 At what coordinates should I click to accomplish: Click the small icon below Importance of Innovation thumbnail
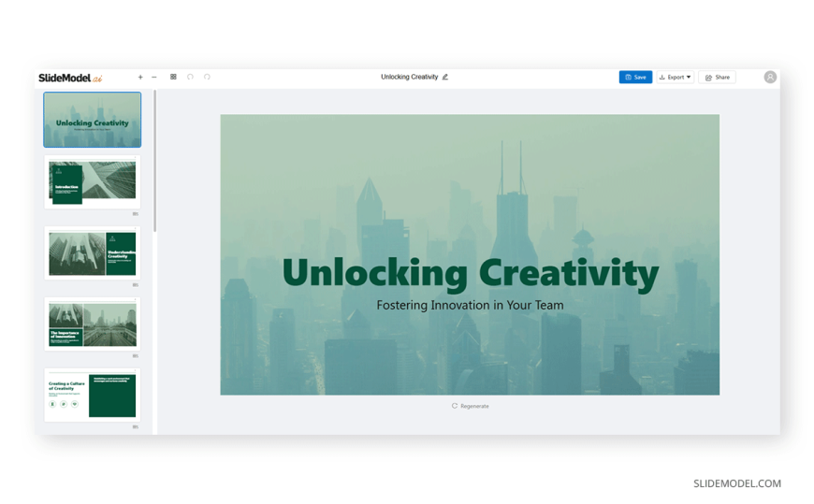(x=135, y=356)
